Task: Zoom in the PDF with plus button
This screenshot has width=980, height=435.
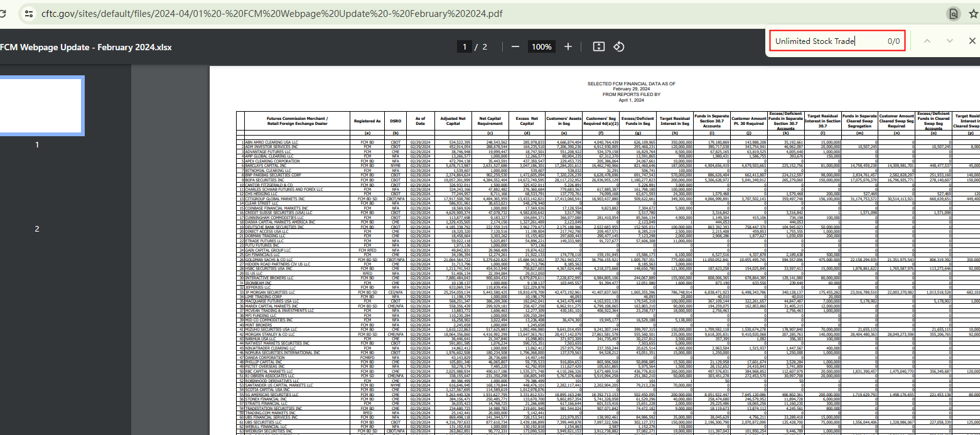Action: [568, 47]
